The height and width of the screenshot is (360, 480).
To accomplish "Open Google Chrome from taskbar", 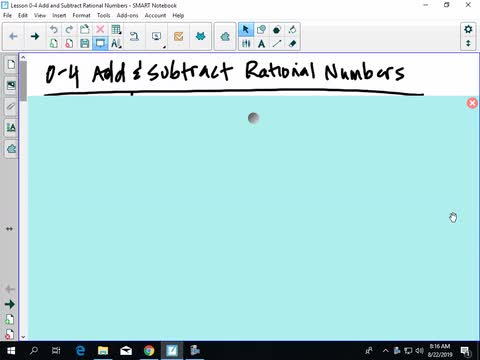I will pyautogui.click(x=149, y=350).
